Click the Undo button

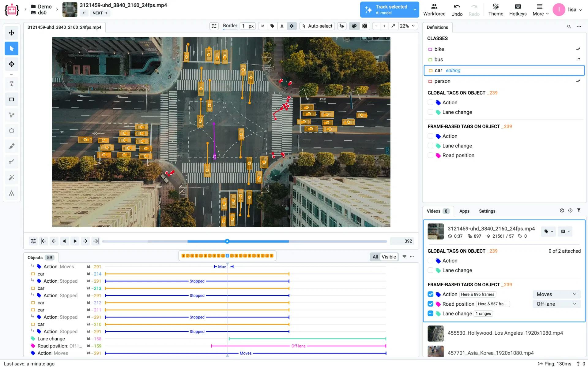(457, 10)
